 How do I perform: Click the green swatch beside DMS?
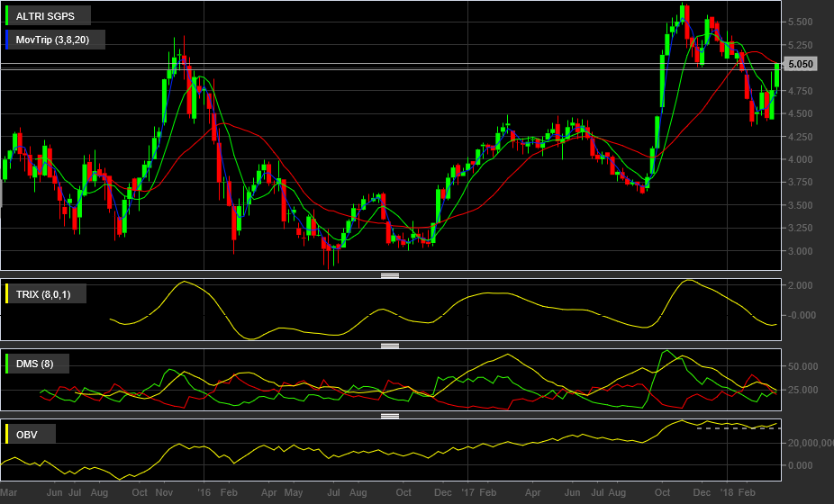pyautogui.click(x=7, y=364)
